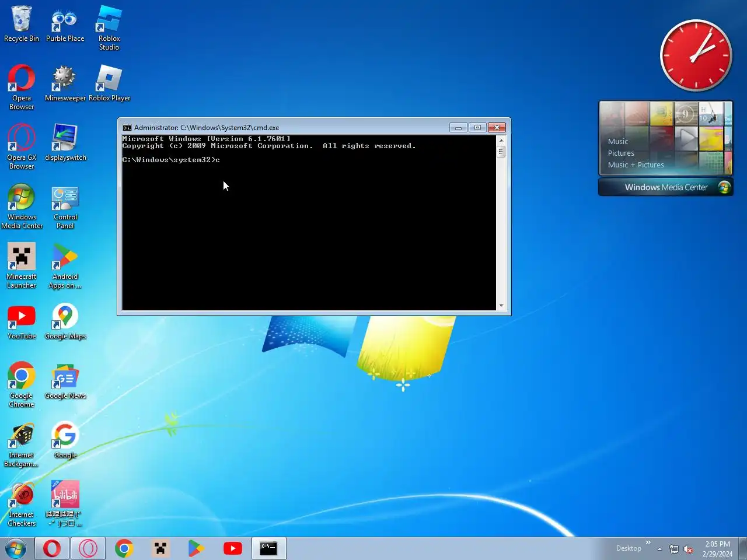Select the Minesweeper desktop icon
The image size is (747, 560).
[65, 83]
